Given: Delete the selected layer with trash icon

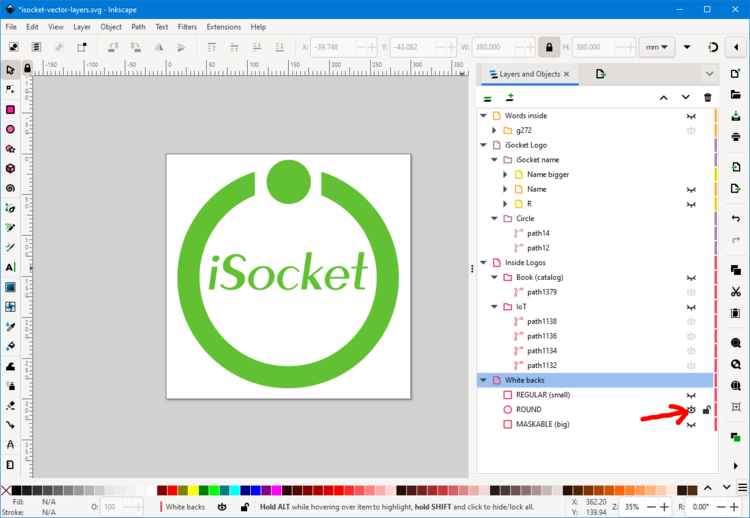Looking at the screenshot, I should click(707, 98).
